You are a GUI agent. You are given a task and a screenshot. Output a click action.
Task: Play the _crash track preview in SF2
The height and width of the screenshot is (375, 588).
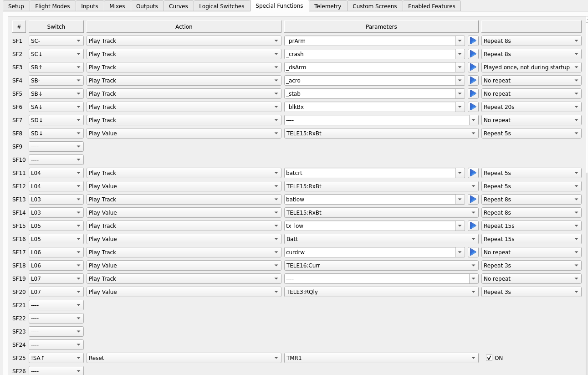[473, 54]
